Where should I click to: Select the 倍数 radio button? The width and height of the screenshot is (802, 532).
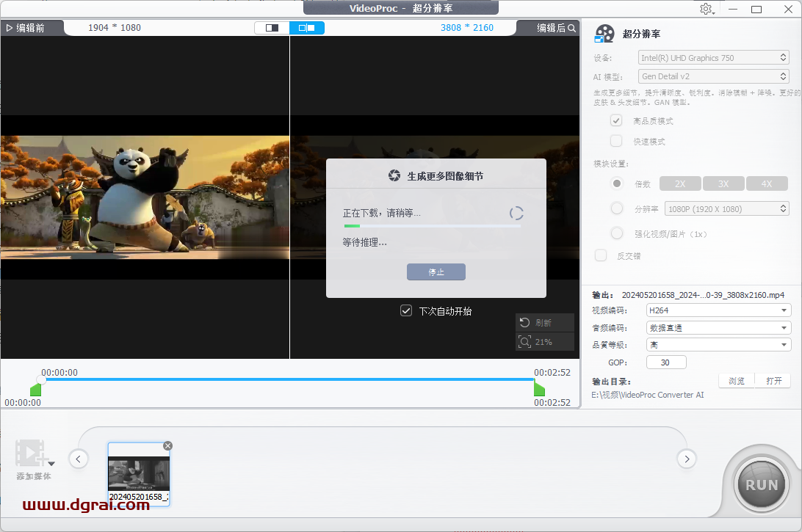click(617, 183)
